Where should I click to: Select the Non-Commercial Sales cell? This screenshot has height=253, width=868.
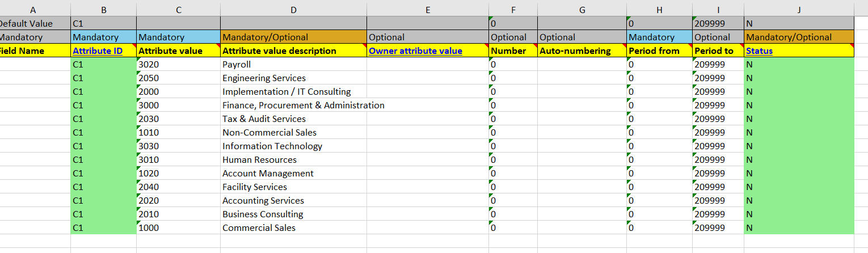tap(293, 132)
